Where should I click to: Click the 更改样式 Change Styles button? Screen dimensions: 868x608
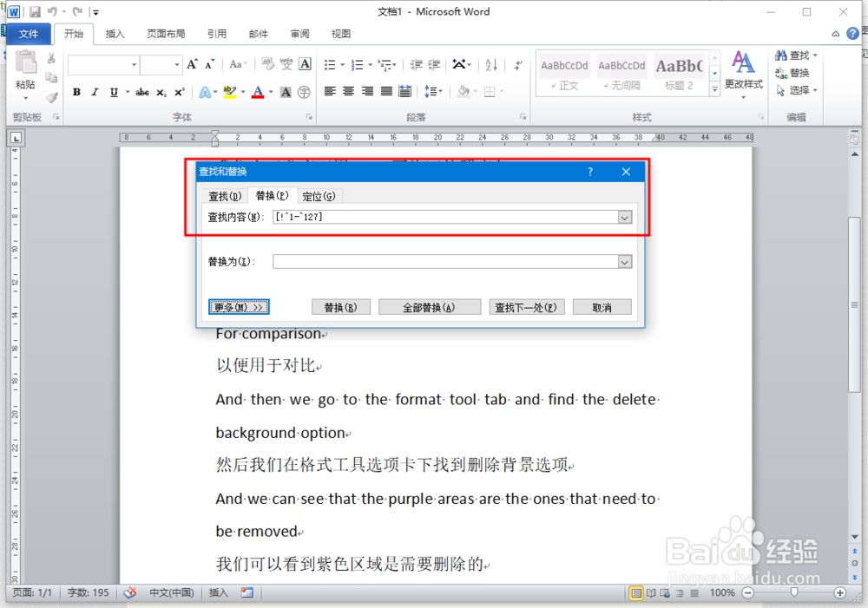(744, 74)
